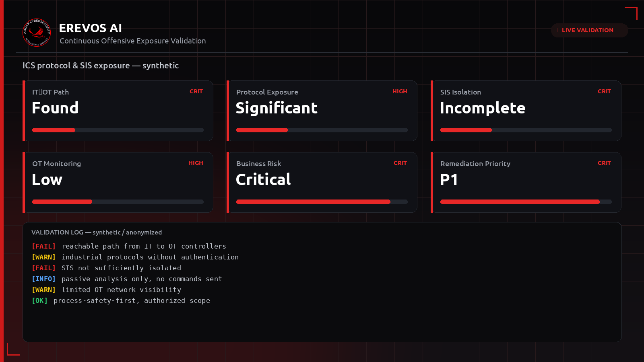Open the IT-OT Path card labelled Found
Image resolution: width=644 pixels, height=362 pixels.
tap(118, 111)
